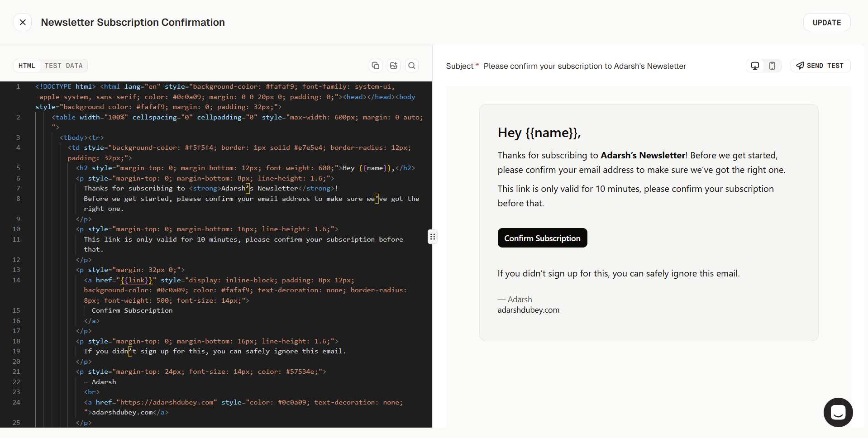Select the desktop preview icon
868x438 pixels.
754,66
